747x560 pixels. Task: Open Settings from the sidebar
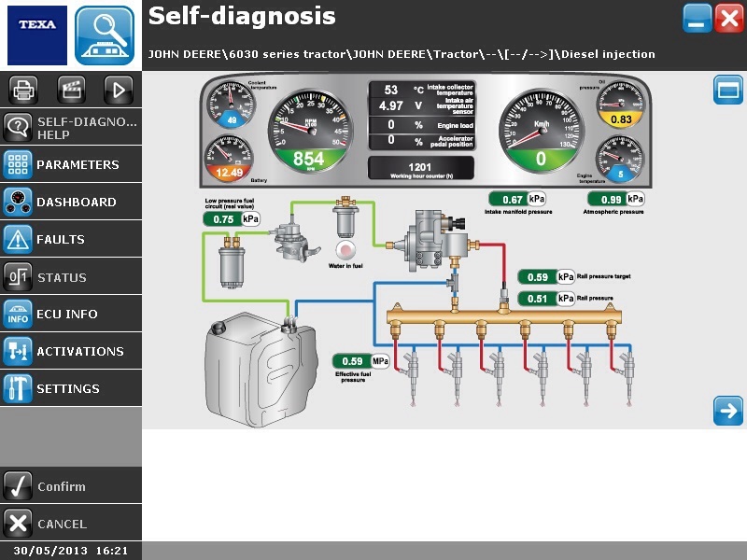tap(71, 388)
